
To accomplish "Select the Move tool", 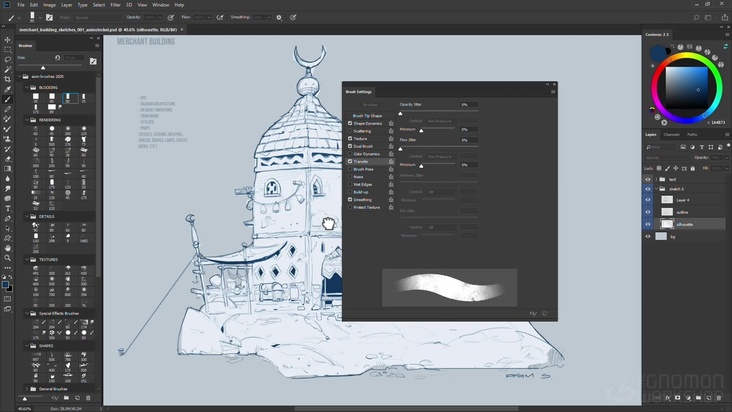I will (x=7, y=40).
